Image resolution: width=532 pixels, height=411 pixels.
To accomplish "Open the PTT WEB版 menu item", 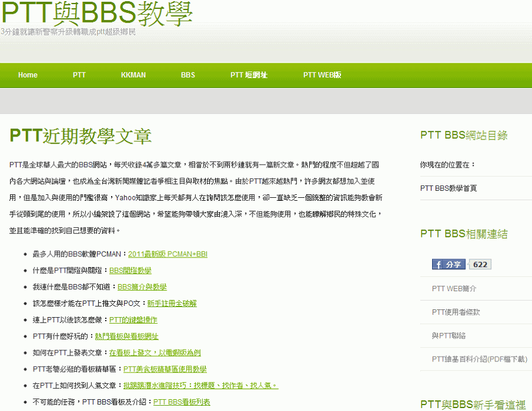I will (x=322, y=75).
